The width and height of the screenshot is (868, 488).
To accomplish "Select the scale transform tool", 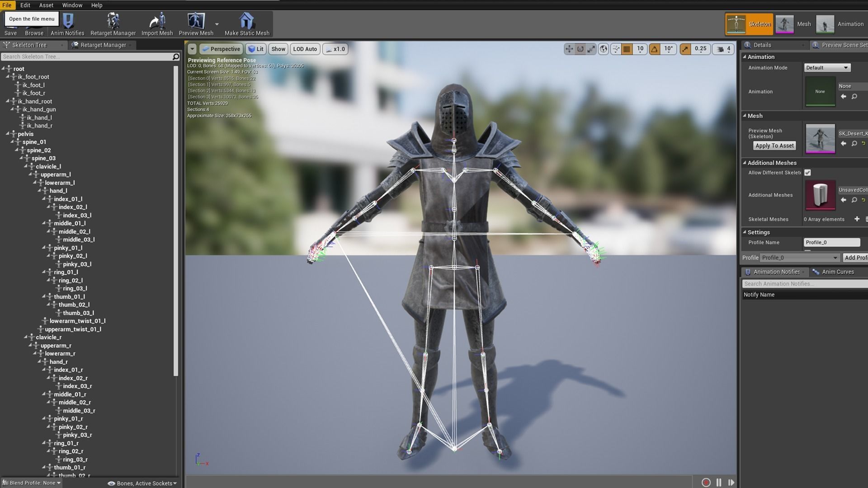I will 591,49.
